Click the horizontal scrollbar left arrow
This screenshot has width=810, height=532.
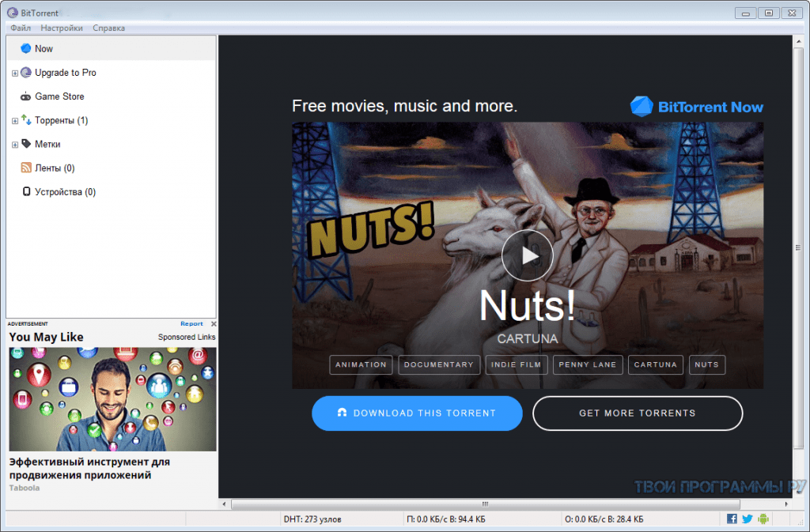[x=224, y=504]
